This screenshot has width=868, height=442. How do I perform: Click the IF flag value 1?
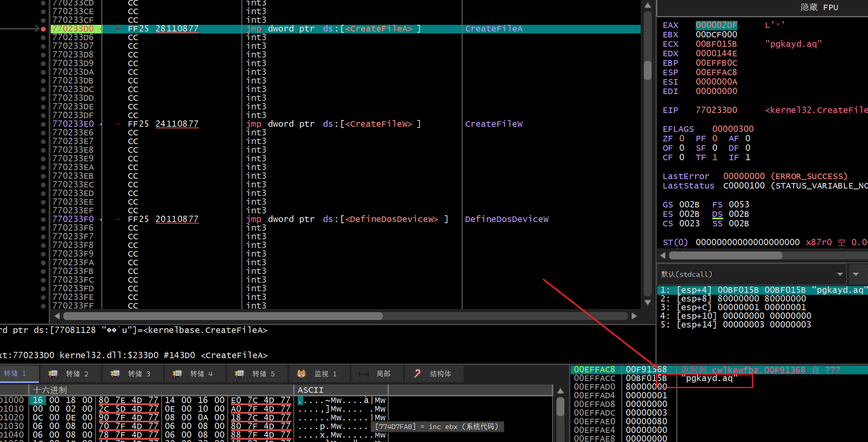[x=748, y=157]
